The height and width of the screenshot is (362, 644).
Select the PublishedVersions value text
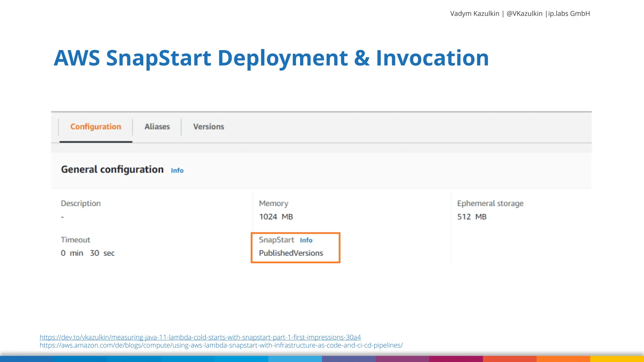[x=291, y=253]
